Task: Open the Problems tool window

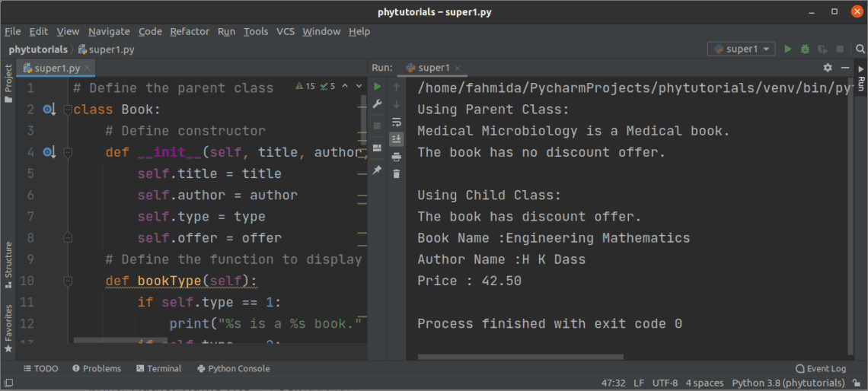Action: [x=97, y=368]
